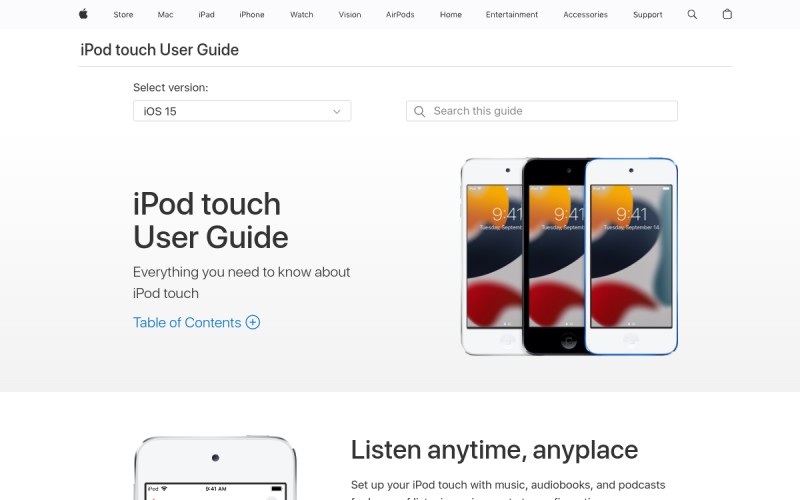
Task: Open the Mac menu
Action: (165, 15)
